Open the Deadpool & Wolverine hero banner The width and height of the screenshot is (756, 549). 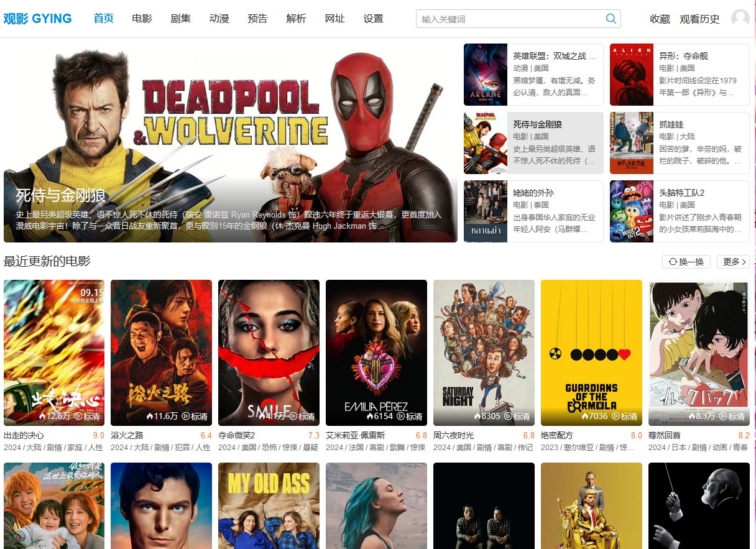(x=231, y=143)
